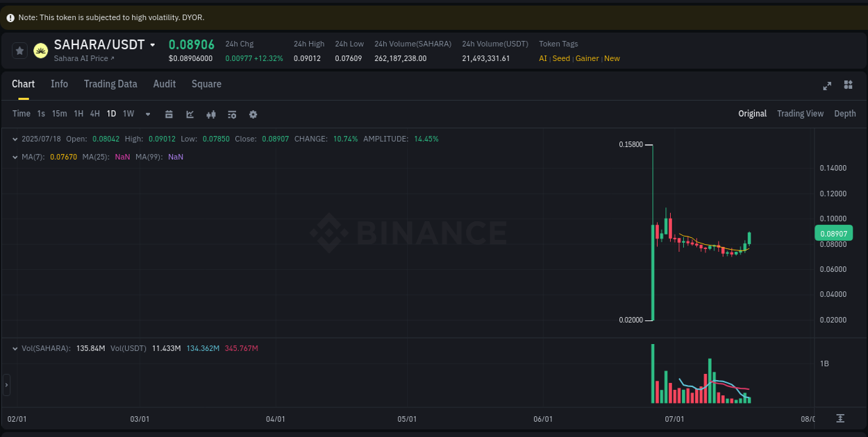Collapse the MA(7) indicator row chevron
Viewport: 868px width, 437px height.
[14, 157]
